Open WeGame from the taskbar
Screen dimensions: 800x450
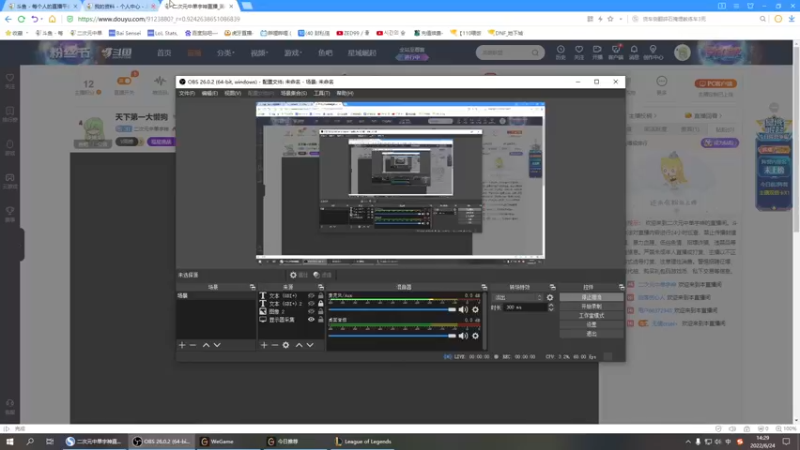[x=222, y=442]
